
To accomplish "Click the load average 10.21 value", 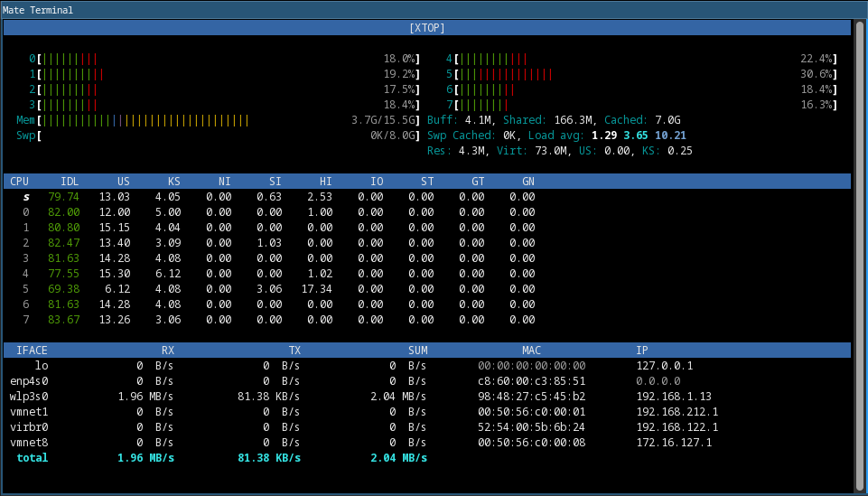I will [670, 136].
